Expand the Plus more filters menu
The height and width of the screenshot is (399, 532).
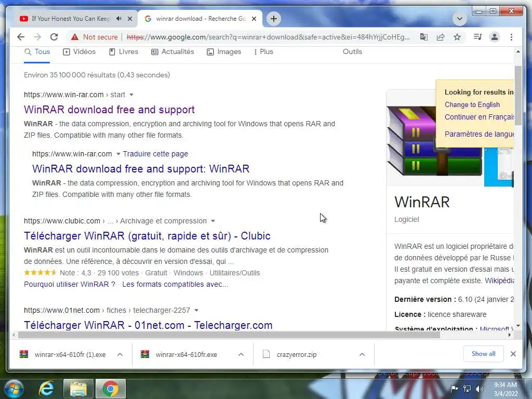pyautogui.click(x=263, y=52)
